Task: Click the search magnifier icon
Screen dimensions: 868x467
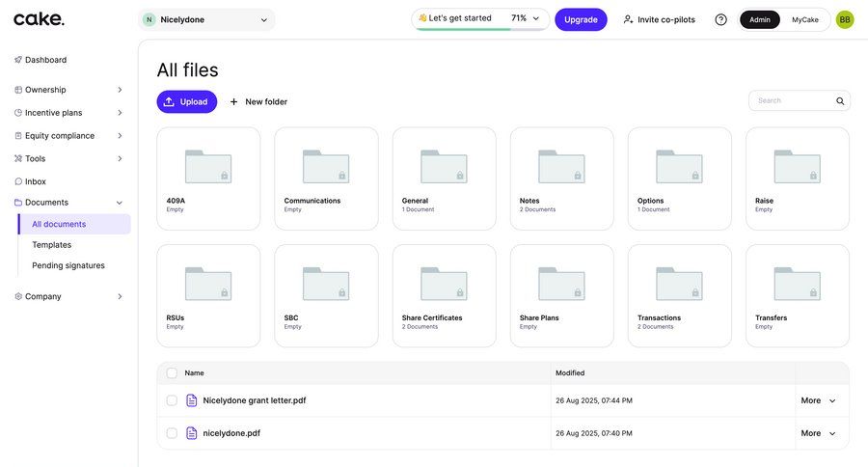Action: coord(840,101)
